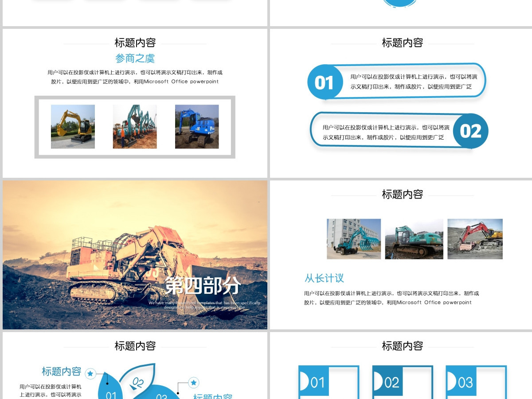
Task: Select the '标题内容' title above the three excavator photos
Action: pos(403,194)
